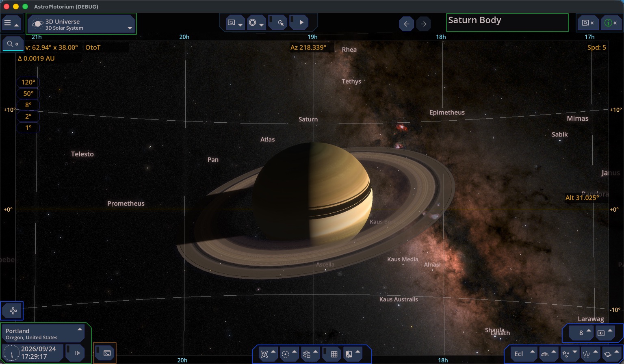Set field of view to 8°
The width and height of the screenshot is (624, 364).
(28, 105)
